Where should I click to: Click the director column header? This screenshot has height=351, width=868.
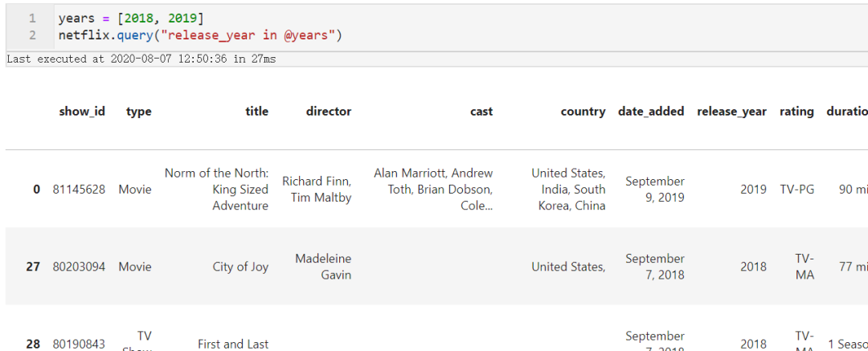point(328,112)
